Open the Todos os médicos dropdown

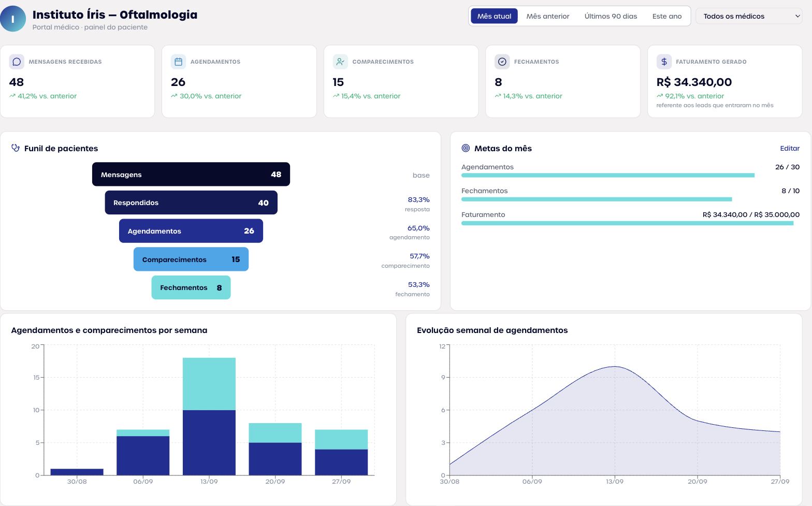point(749,16)
